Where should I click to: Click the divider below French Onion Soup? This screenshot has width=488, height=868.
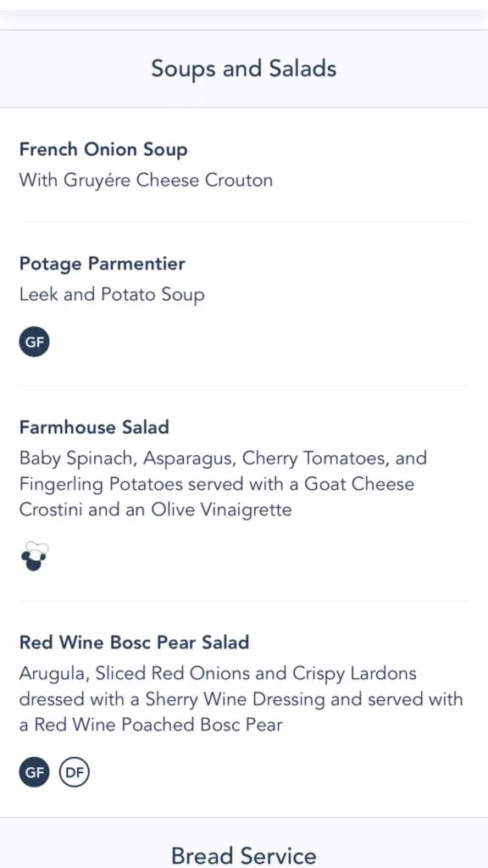244,222
